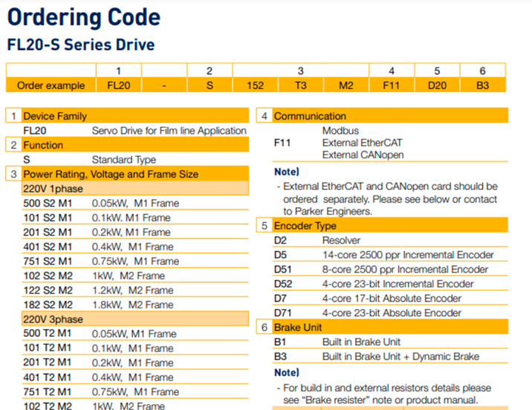Click "Power Rating, Voltage and Frame Size" header
The width and height of the screenshot is (532, 410).
pyautogui.click(x=111, y=174)
